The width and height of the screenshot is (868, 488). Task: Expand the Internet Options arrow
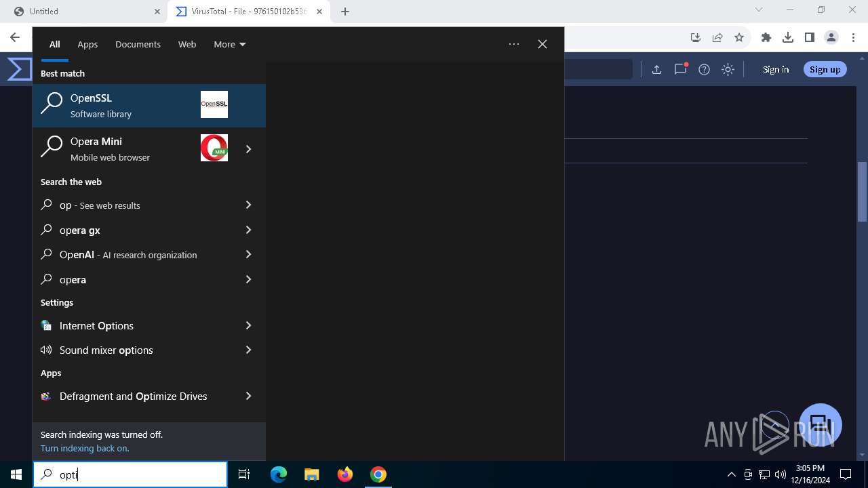click(x=248, y=325)
